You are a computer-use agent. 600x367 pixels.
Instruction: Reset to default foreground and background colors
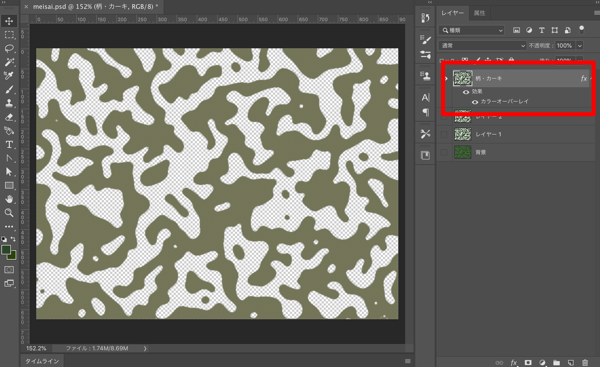point(4,239)
